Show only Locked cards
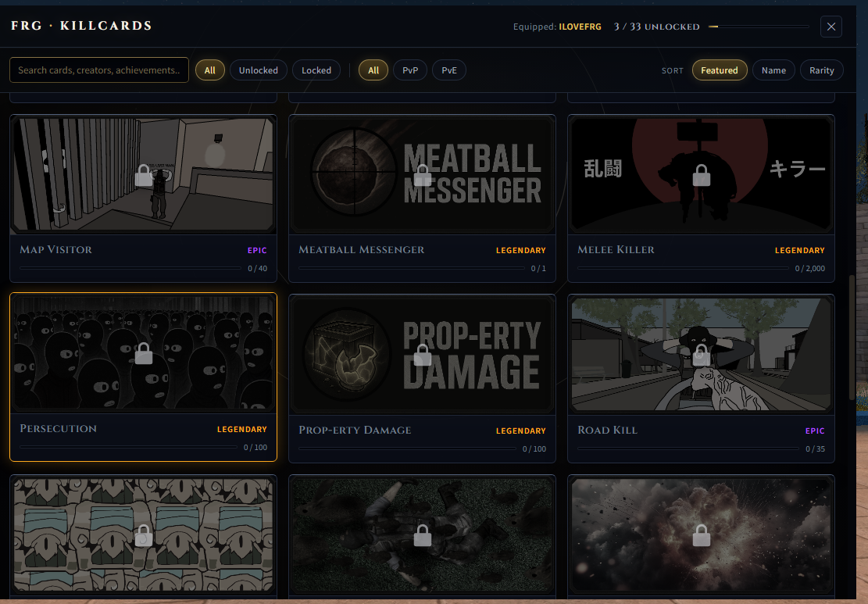868x604 pixels. pos(316,70)
